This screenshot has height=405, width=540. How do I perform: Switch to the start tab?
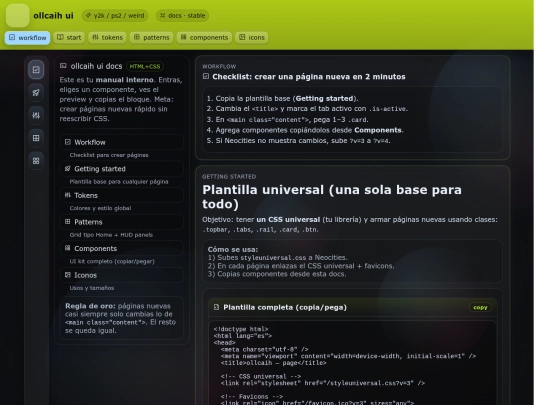pyautogui.click(x=69, y=38)
